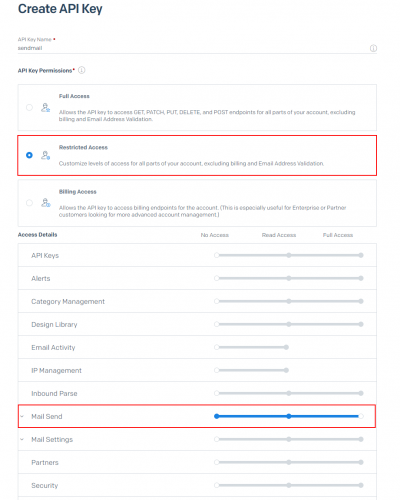Set Design Library slider to No Access
The height and width of the screenshot is (500, 400).
tap(217, 324)
